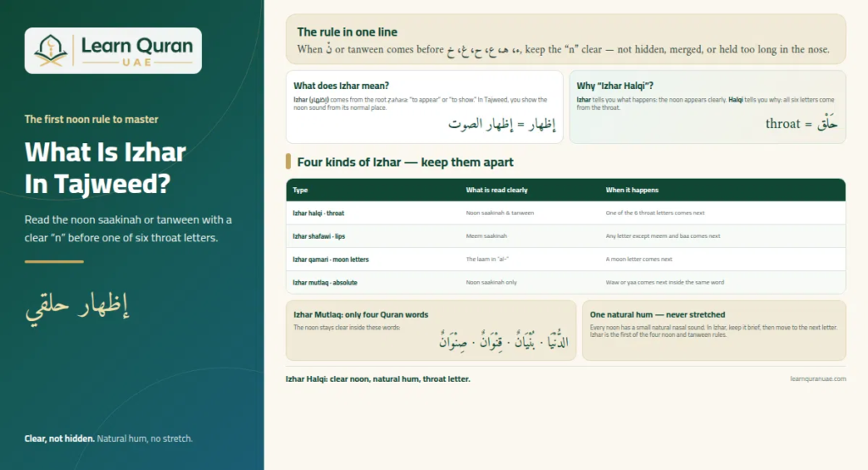Click 'Waw or yaa comes next inside the same word'

point(665,283)
